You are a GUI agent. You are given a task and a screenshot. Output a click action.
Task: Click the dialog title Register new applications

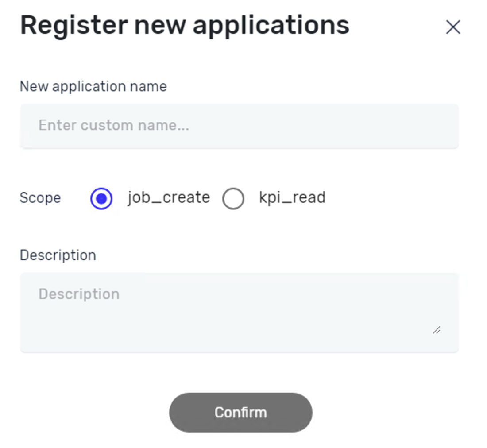point(184,25)
